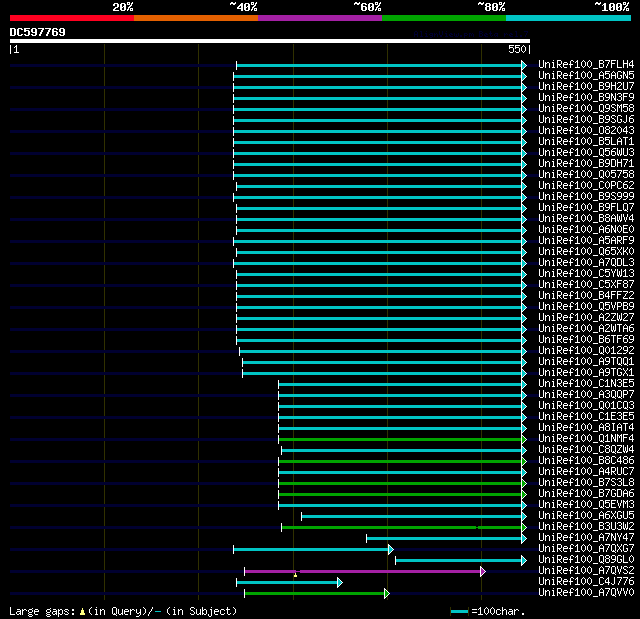Open the UniRef100_B9H2U7 hit label
The image size is (640, 619).
coord(586,87)
